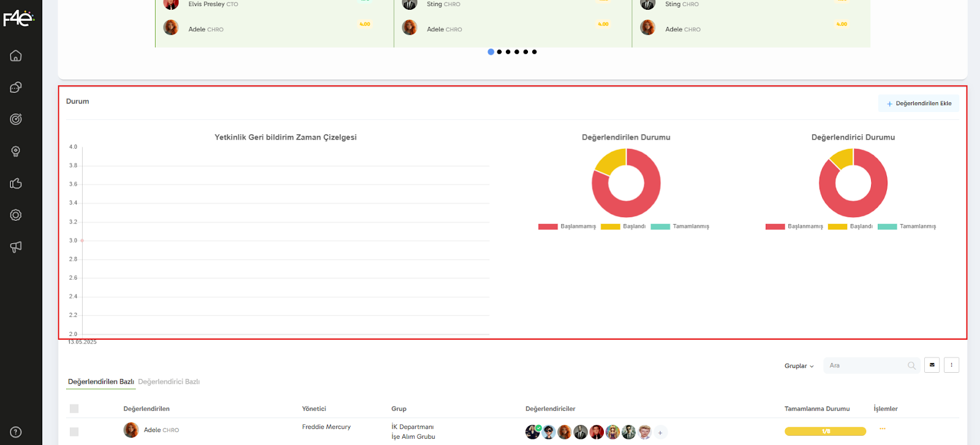Check the checkbox for Adele's row
Image resolution: width=980 pixels, height=445 pixels.
click(74, 432)
